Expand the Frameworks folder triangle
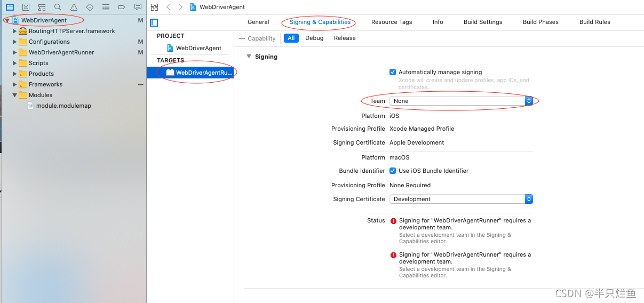The image size is (644, 303). click(15, 84)
